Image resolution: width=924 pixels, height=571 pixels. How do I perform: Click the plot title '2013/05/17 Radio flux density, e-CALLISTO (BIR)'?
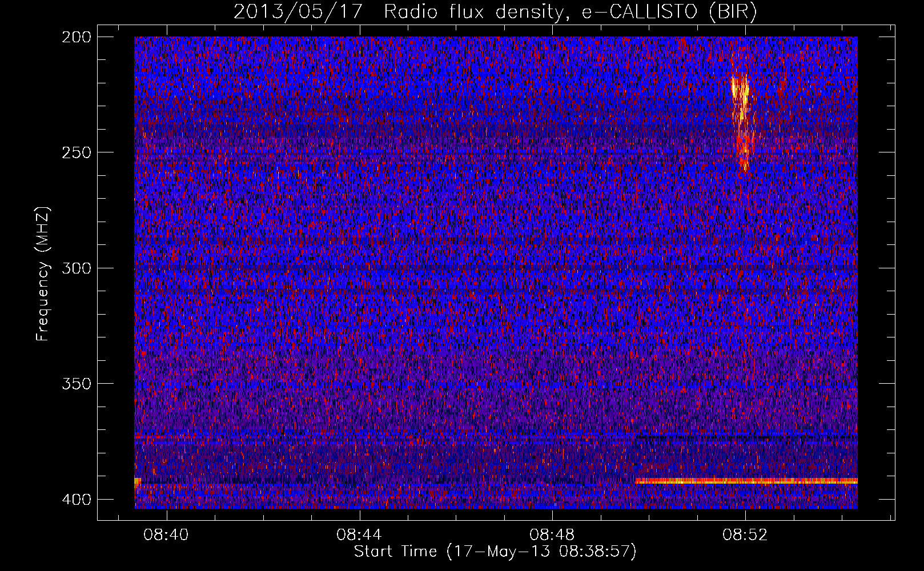point(495,11)
